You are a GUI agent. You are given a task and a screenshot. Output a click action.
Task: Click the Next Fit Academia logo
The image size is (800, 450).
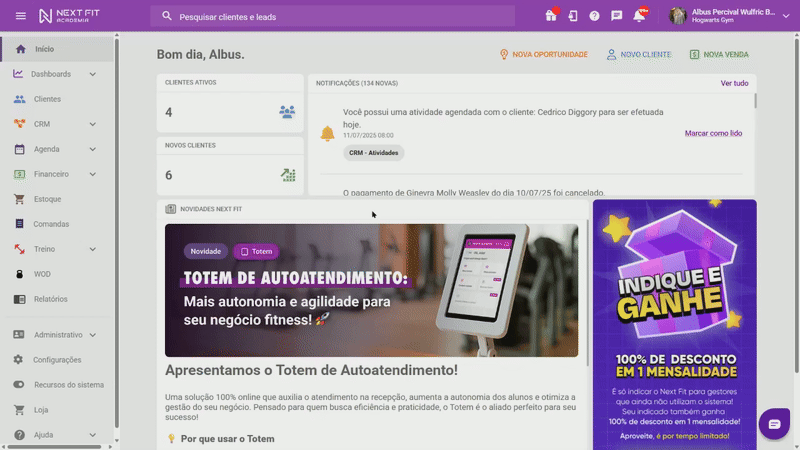coord(69,16)
